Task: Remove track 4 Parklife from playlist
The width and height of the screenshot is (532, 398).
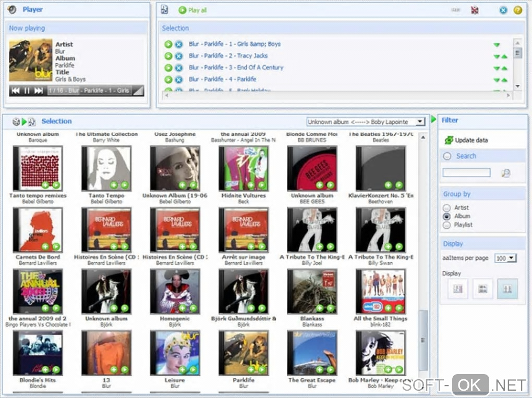Action: 179,80
